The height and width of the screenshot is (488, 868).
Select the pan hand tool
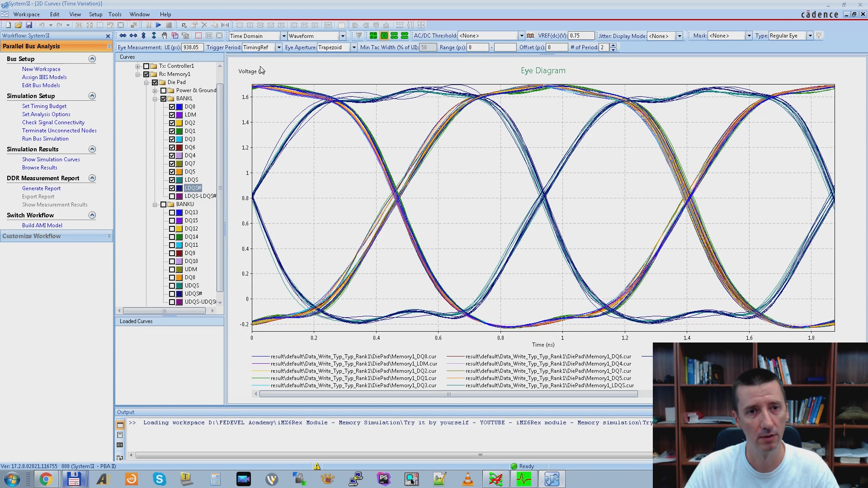pyautogui.click(x=165, y=36)
